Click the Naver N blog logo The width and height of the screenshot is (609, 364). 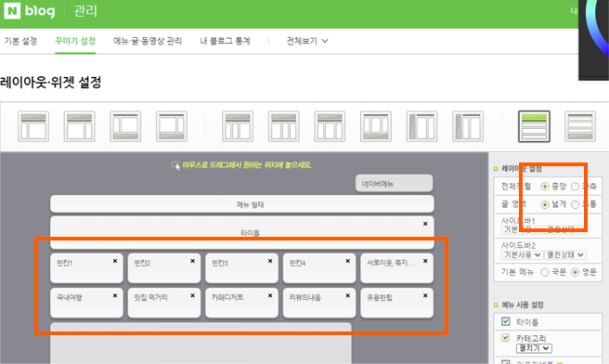click(30, 11)
